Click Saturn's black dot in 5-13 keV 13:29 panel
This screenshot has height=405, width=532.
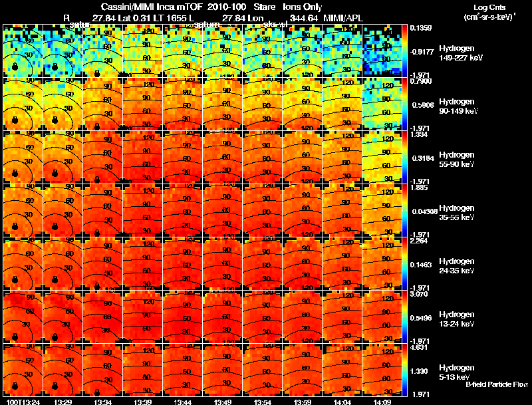coord(55,386)
